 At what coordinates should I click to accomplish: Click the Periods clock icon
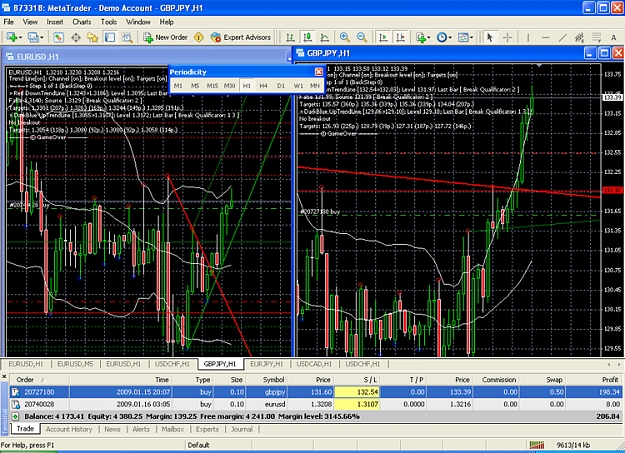[442, 37]
